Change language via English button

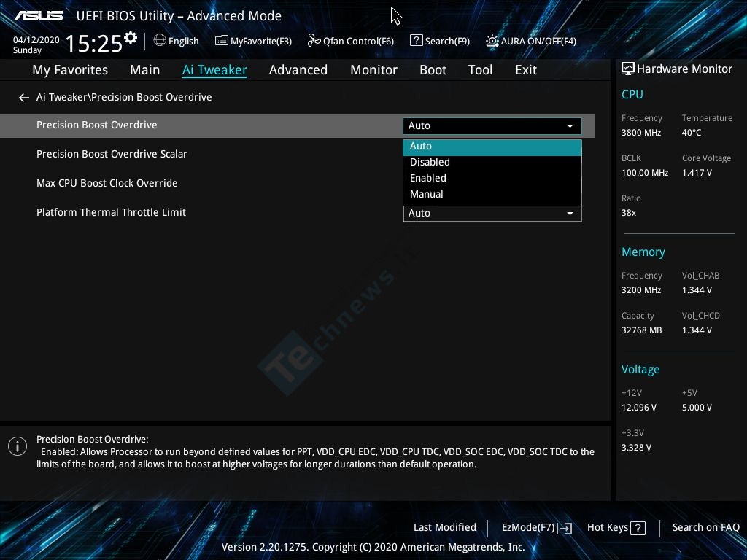[x=177, y=41]
